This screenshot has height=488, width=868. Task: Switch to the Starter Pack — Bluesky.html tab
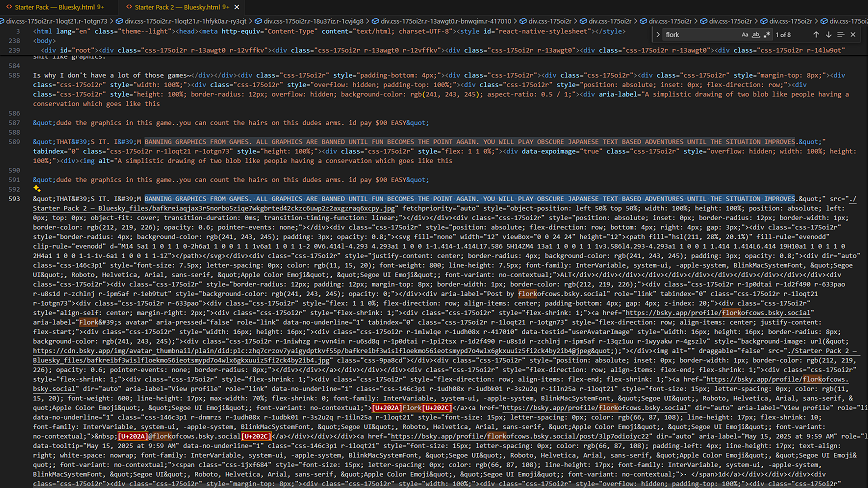[x=54, y=7]
